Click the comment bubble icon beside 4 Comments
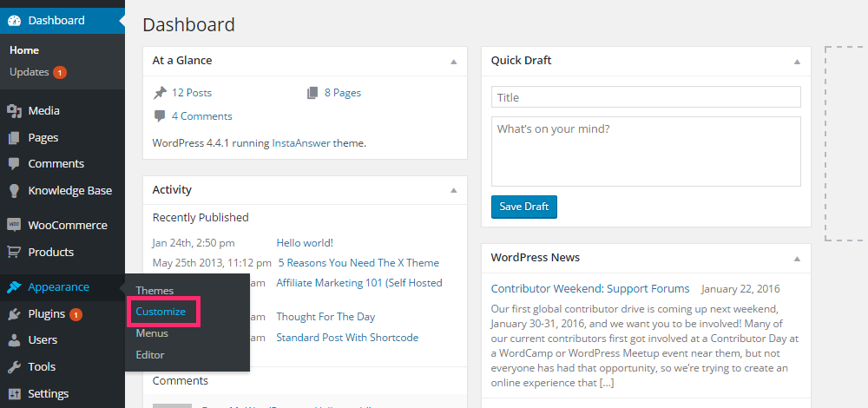The width and height of the screenshot is (868, 408). tap(160, 116)
